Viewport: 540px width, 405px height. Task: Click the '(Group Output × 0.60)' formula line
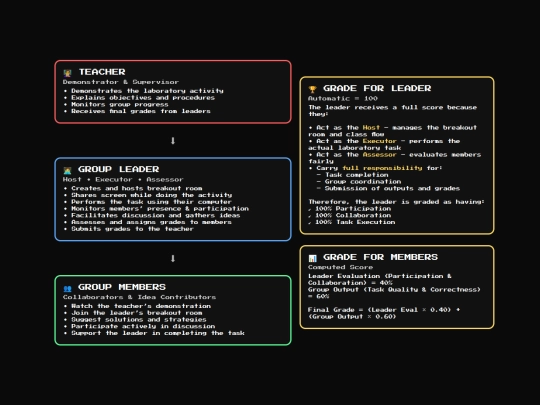[352, 317]
